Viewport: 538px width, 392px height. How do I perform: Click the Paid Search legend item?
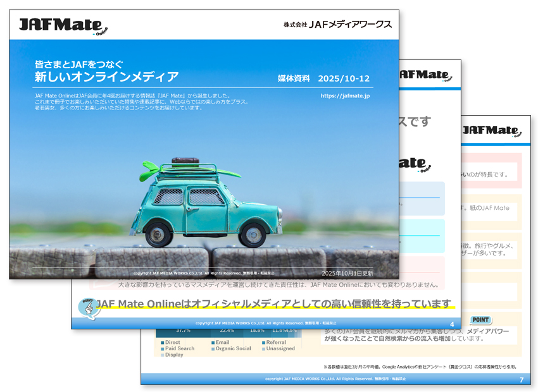(x=179, y=348)
